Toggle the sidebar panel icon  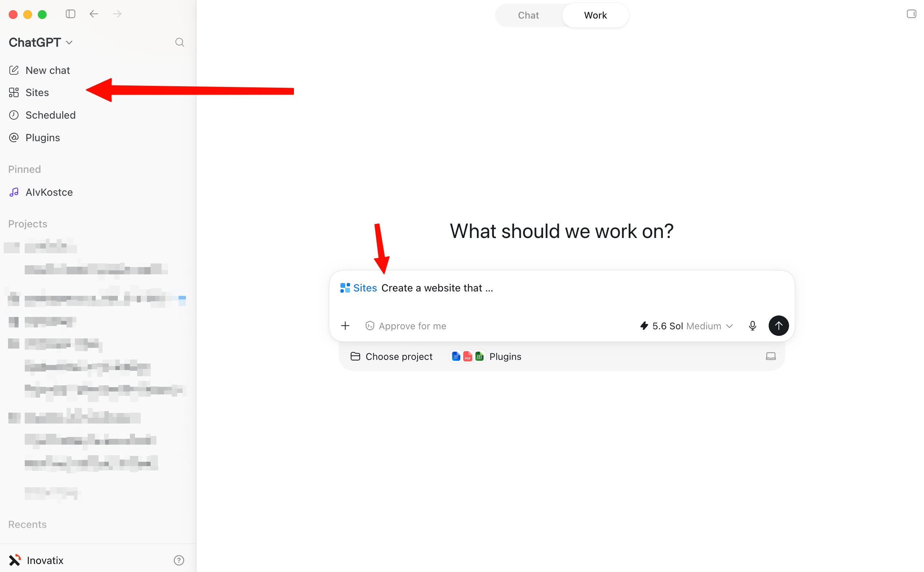(70, 15)
